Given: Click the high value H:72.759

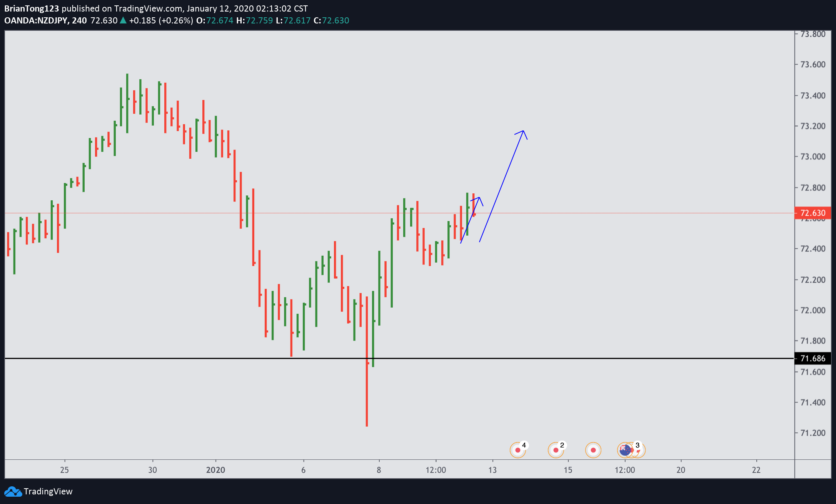Looking at the screenshot, I should pyautogui.click(x=255, y=20).
